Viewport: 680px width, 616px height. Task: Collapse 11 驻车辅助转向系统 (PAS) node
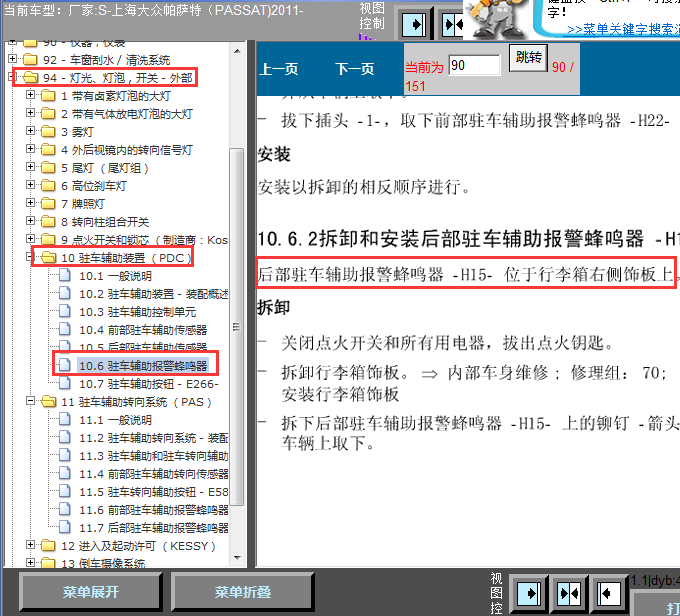click(30, 400)
